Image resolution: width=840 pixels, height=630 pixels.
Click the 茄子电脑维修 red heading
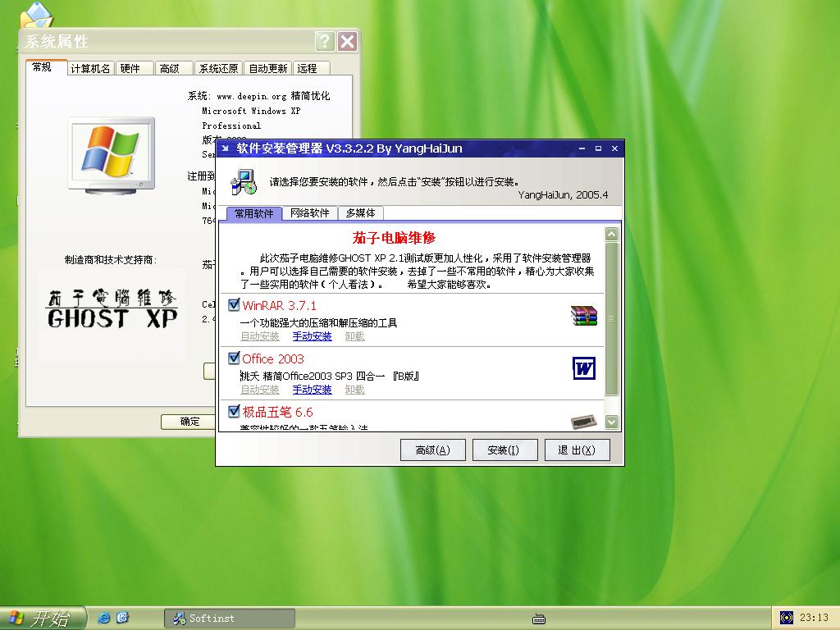click(x=394, y=238)
